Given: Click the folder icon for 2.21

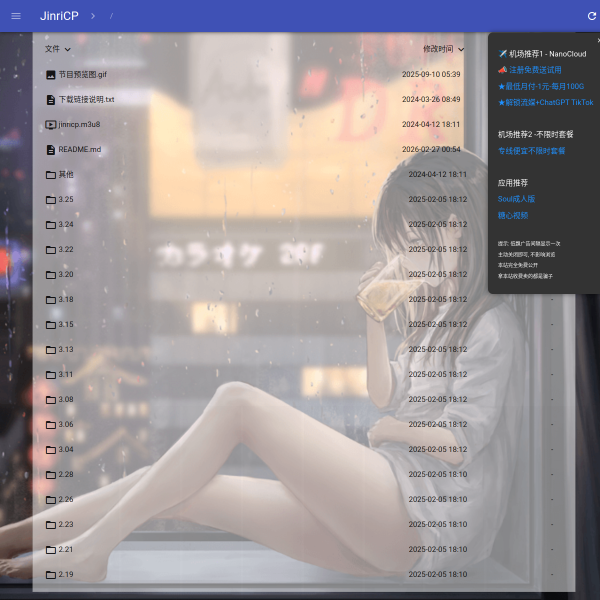Looking at the screenshot, I should pos(51,550).
